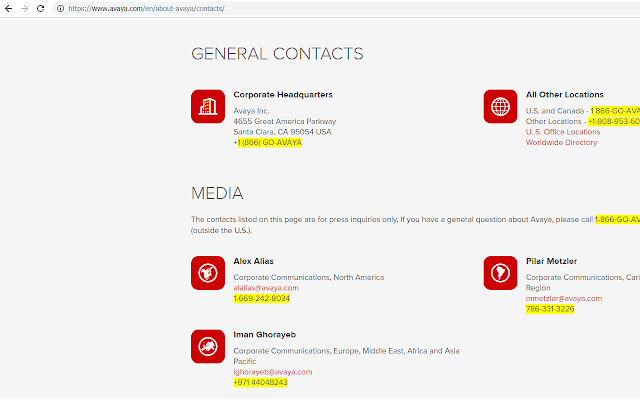Email mmetzler@avaya.com
Screen dimensions: 640x400
564,298
